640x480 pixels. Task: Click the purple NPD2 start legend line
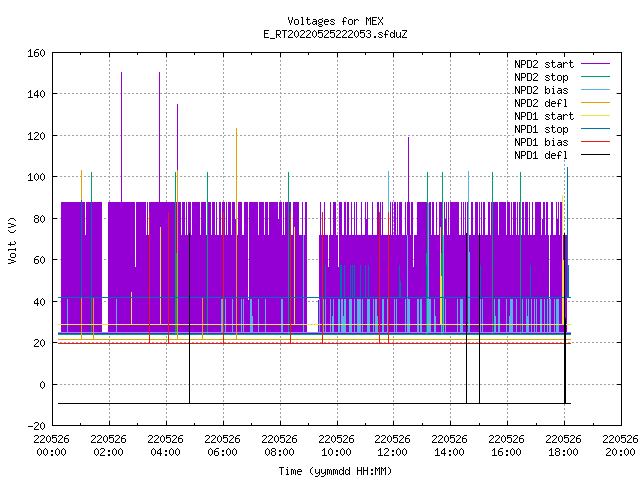tap(595, 64)
